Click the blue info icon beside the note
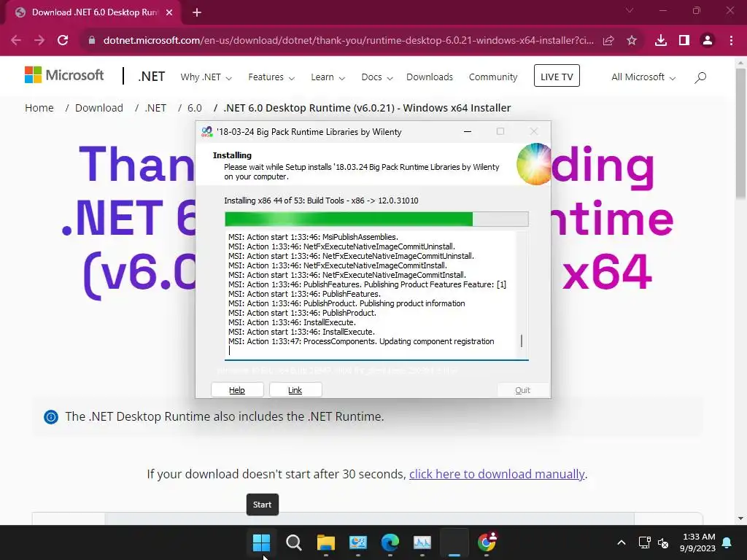This screenshot has width=747, height=560. pyautogui.click(x=51, y=416)
